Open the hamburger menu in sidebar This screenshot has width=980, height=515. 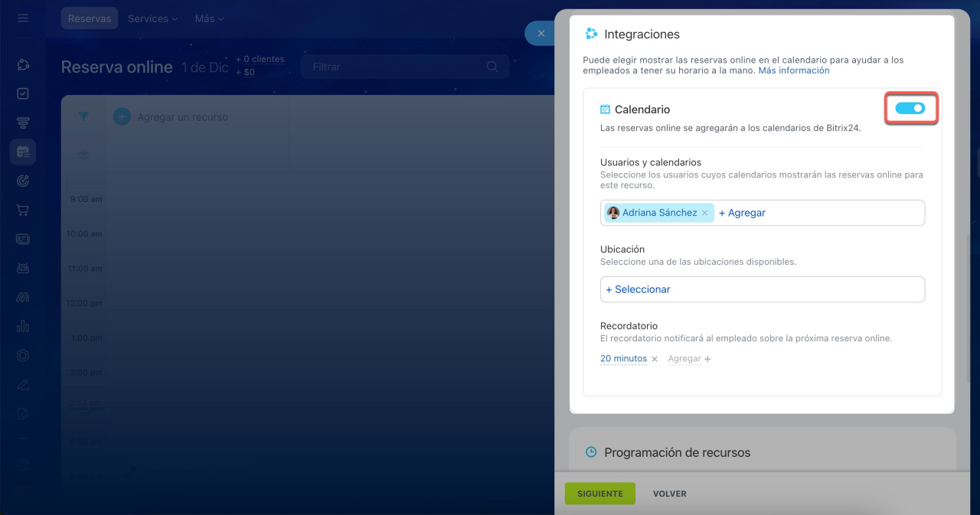[23, 18]
